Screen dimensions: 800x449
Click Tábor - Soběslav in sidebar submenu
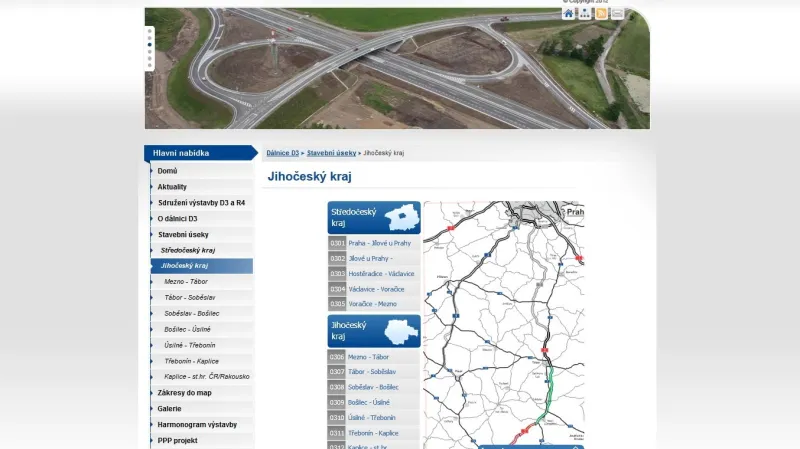[190, 297]
